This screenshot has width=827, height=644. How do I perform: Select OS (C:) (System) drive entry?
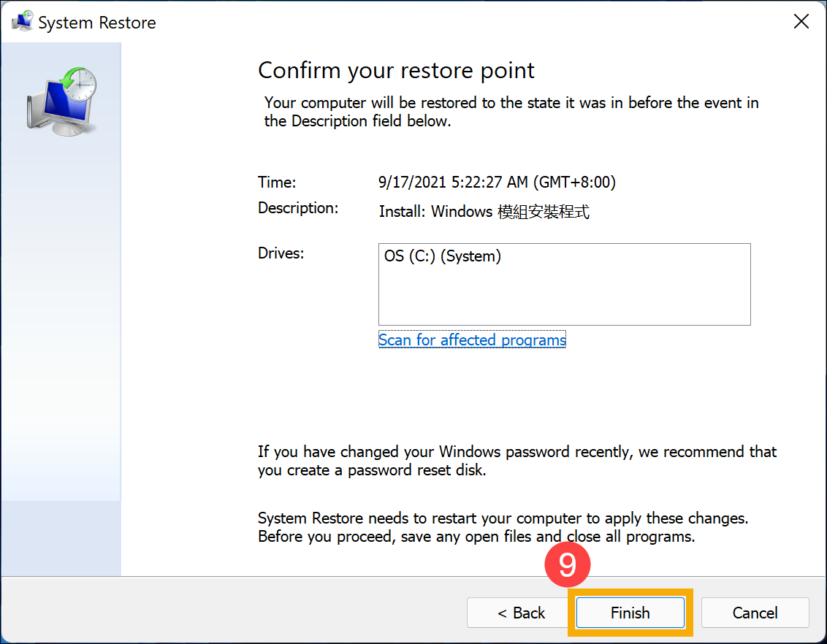[443, 256]
